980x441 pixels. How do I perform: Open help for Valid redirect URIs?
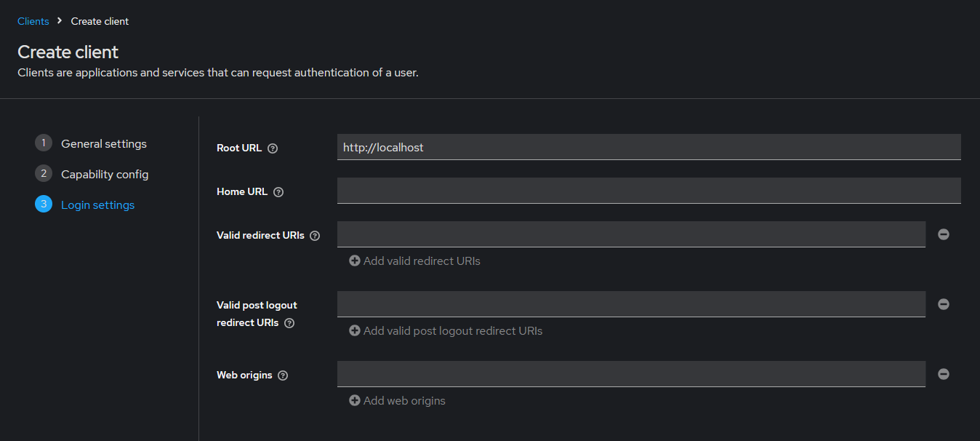pyautogui.click(x=315, y=236)
